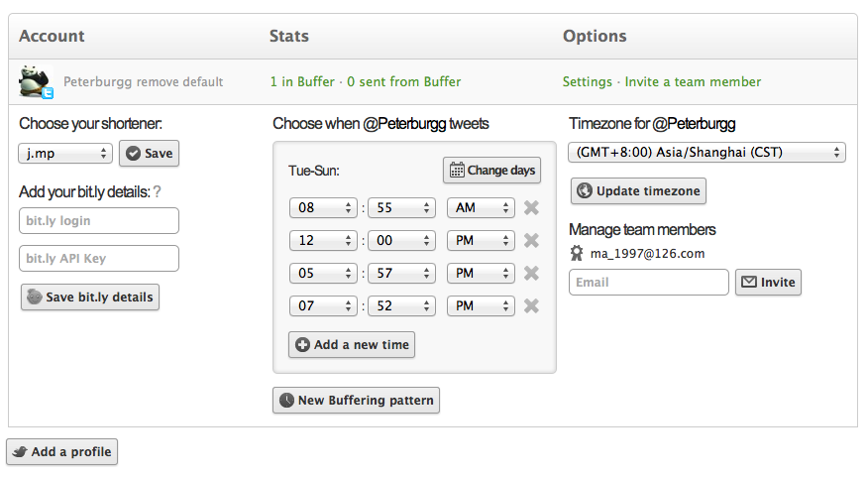
Task: Open the minutes dropdown showing 57
Action: 400,273
